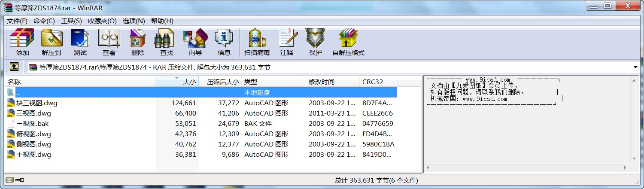Open the 文件(F) menu
The image size is (644, 189).
17,21
